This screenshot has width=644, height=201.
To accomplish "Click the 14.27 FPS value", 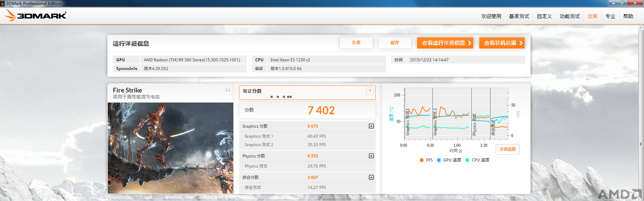I will tap(317, 188).
